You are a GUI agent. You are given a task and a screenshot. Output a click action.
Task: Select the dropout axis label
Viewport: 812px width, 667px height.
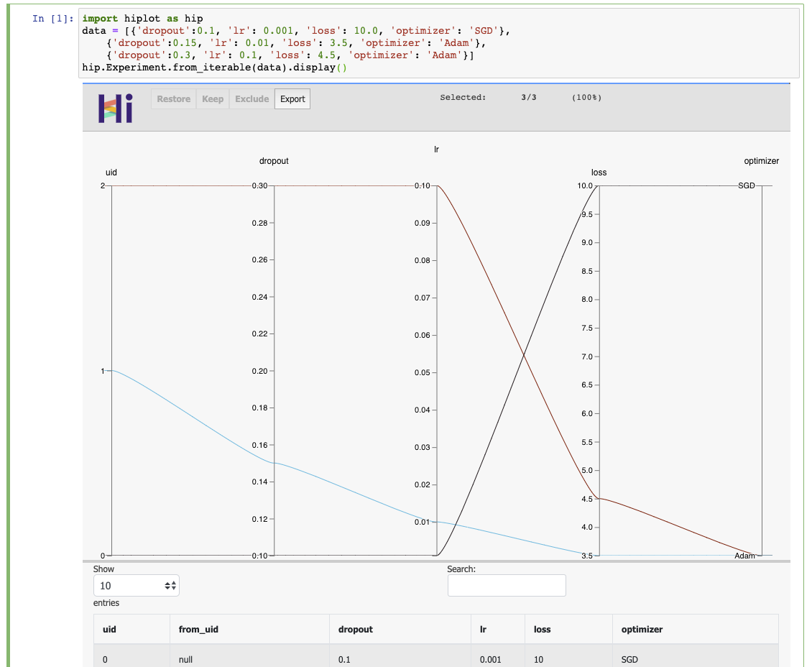pos(274,161)
